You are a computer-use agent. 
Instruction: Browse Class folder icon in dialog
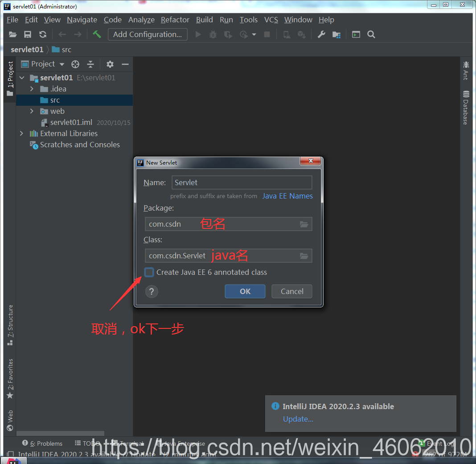pyautogui.click(x=304, y=256)
